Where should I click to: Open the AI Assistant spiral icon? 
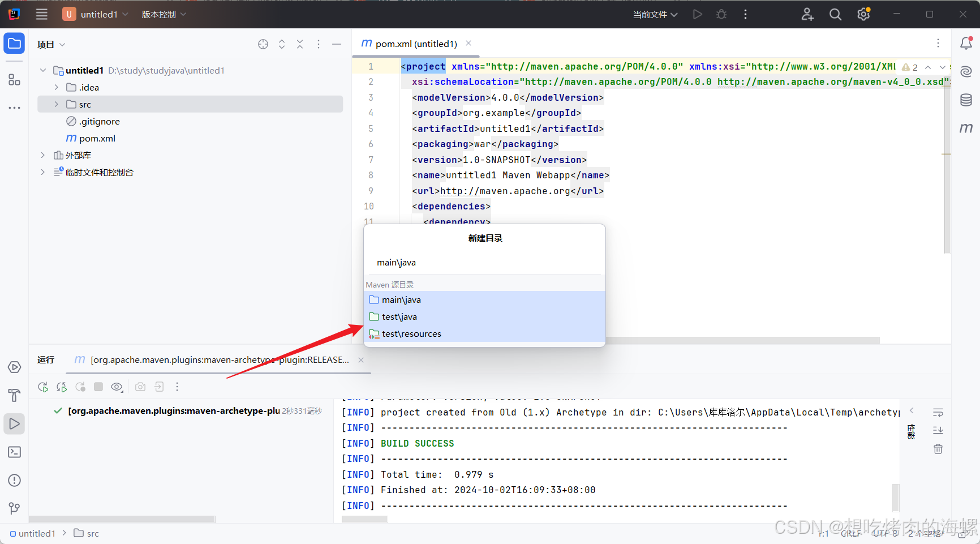point(966,71)
